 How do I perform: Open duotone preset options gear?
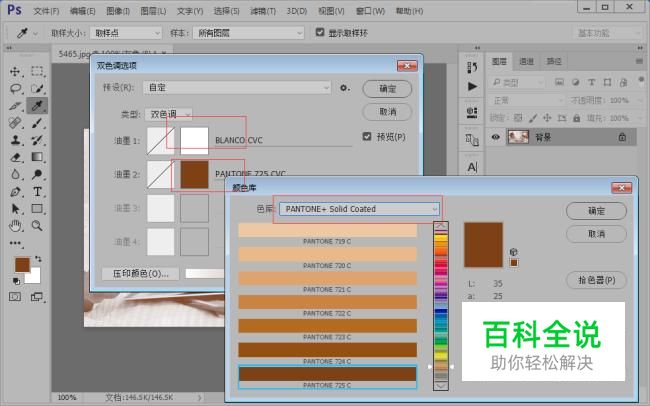pyautogui.click(x=344, y=88)
